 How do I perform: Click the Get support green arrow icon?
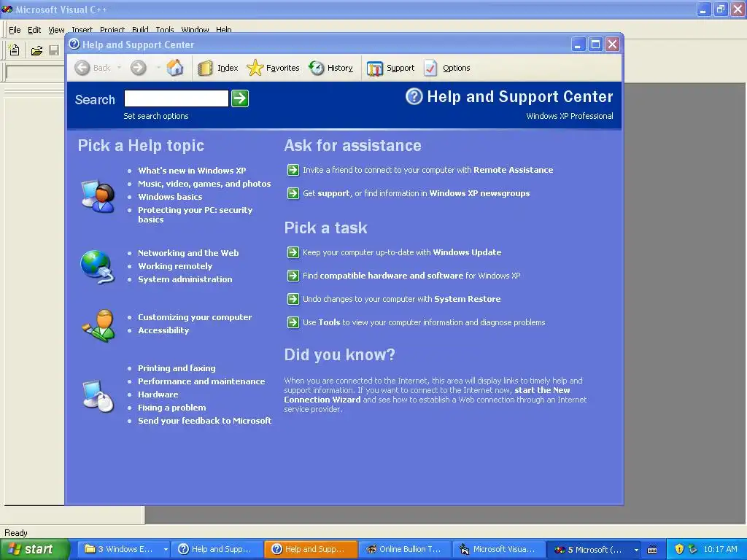[293, 193]
